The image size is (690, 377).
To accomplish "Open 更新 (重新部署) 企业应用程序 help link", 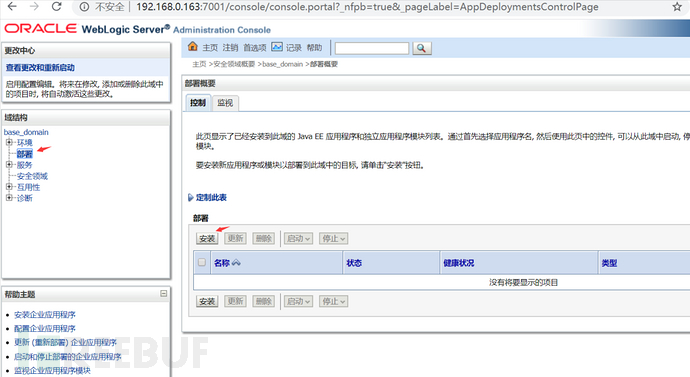I will pyautogui.click(x=66, y=342).
